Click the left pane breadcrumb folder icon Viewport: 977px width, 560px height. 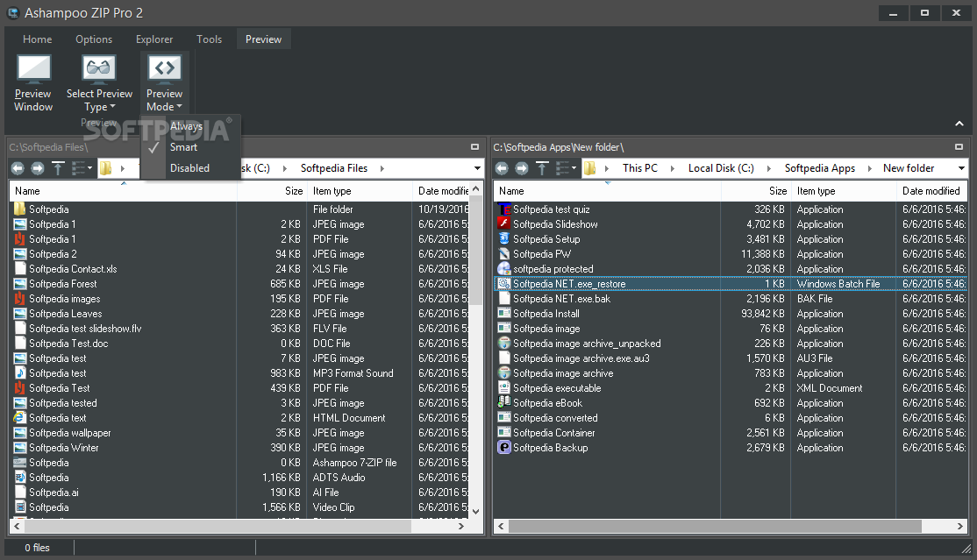(x=106, y=168)
